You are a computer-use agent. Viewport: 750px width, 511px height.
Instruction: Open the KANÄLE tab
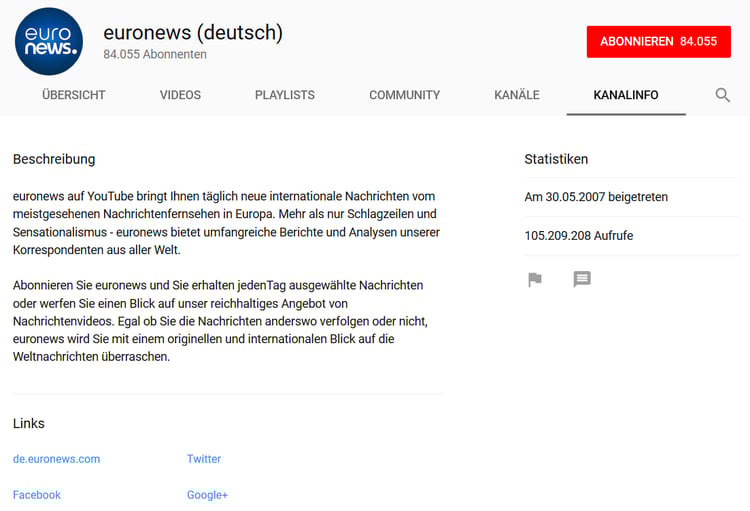517,95
